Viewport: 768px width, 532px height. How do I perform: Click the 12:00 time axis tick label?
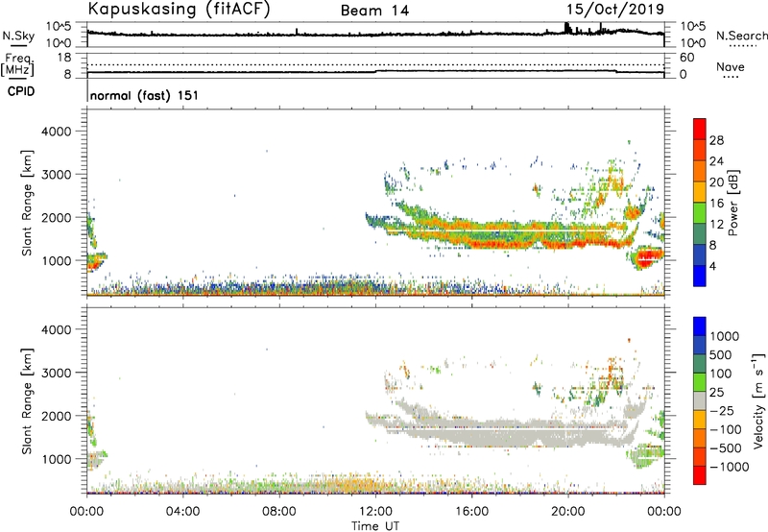point(375,512)
